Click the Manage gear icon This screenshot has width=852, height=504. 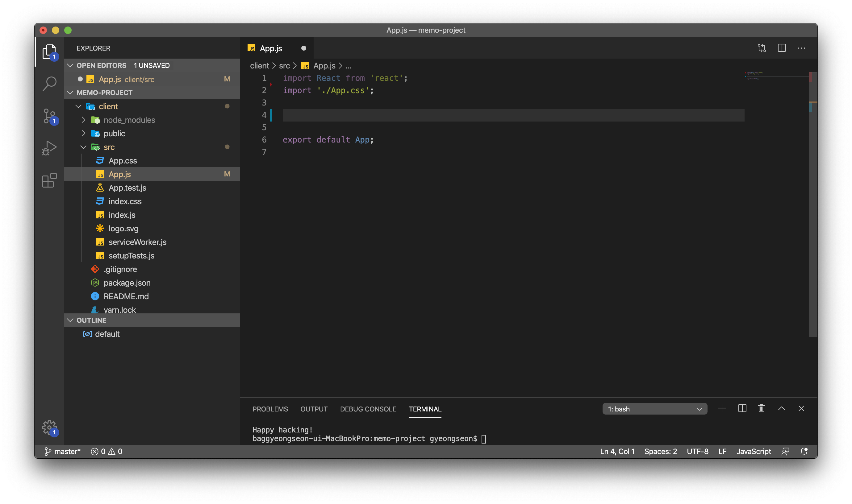(50, 427)
